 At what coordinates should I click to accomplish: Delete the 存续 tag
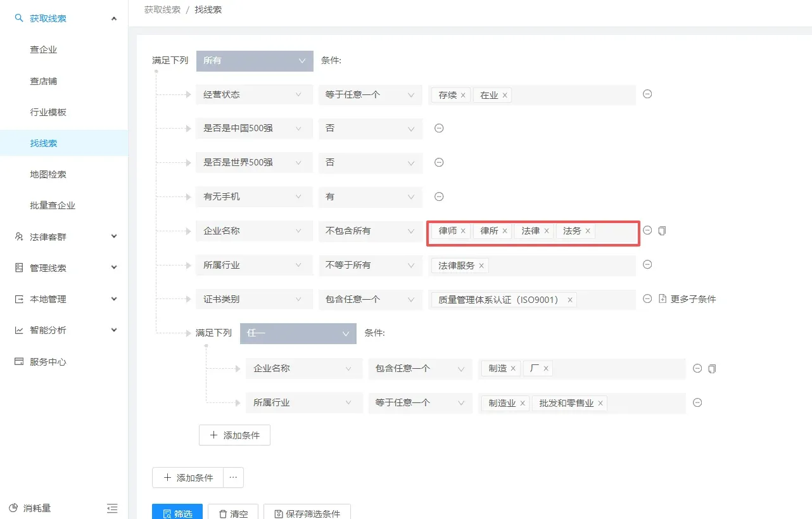pyautogui.click(x=463, y=95)
